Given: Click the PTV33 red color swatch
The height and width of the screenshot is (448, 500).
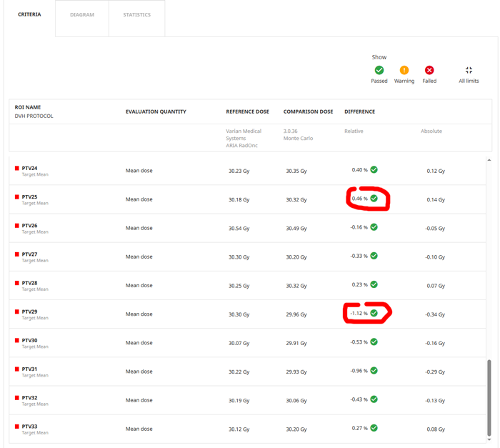Looking at the screenshot, I should pos(17,427).
